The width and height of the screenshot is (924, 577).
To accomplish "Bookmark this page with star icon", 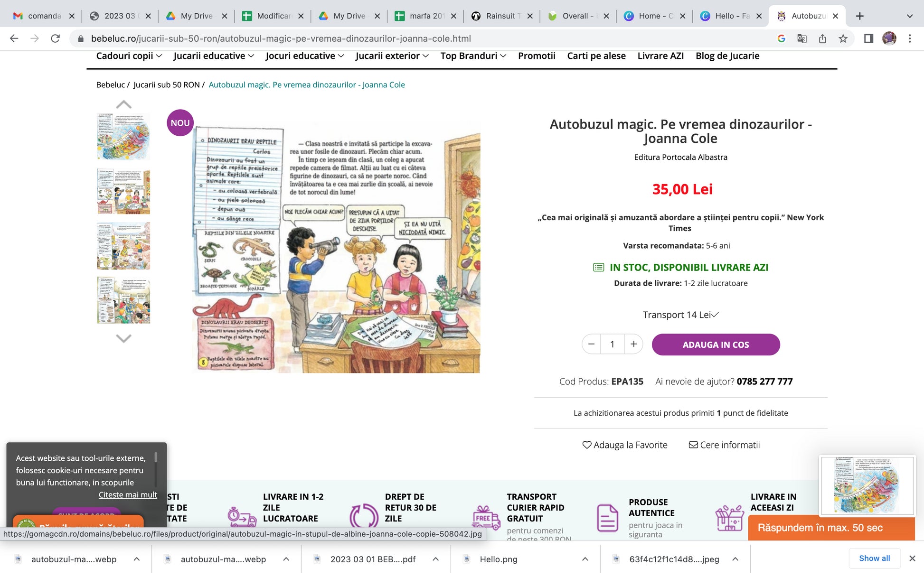I will click(843, 38).
